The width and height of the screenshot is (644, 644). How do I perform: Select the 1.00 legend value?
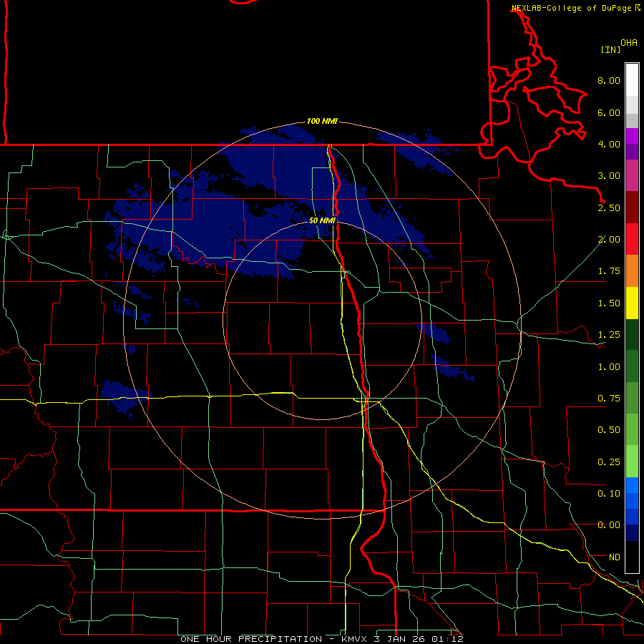(609, 367)
